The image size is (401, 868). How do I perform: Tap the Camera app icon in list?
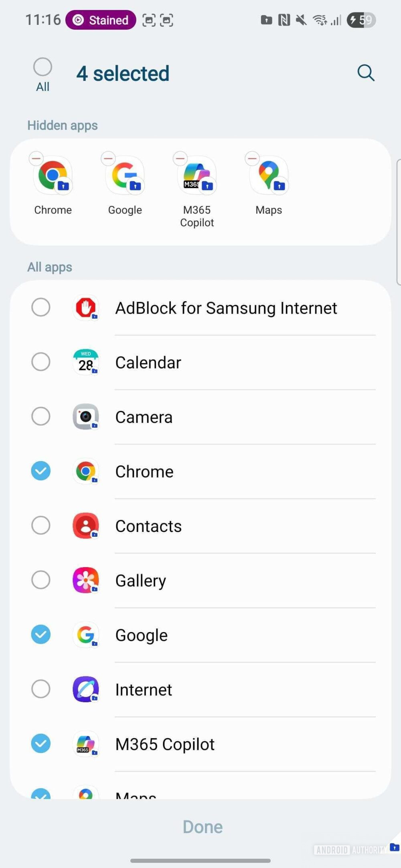[86, 417]
